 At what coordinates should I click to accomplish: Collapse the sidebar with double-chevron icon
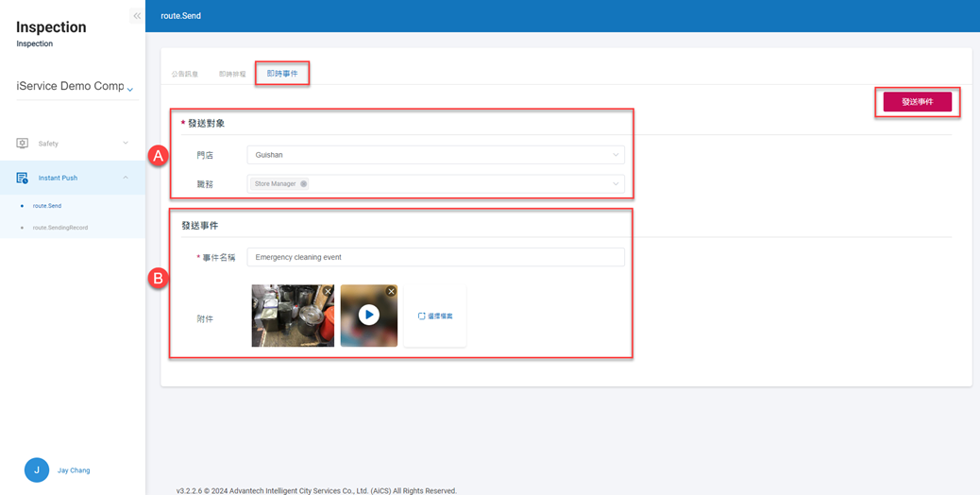point(137,16)
